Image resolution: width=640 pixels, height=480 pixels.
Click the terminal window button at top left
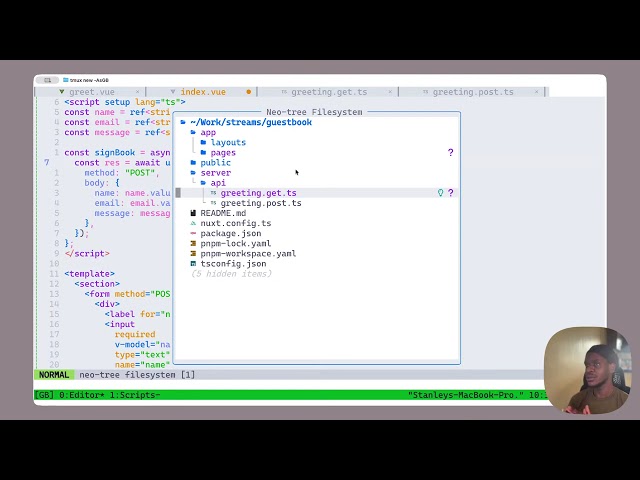click(x=47, y=80)
